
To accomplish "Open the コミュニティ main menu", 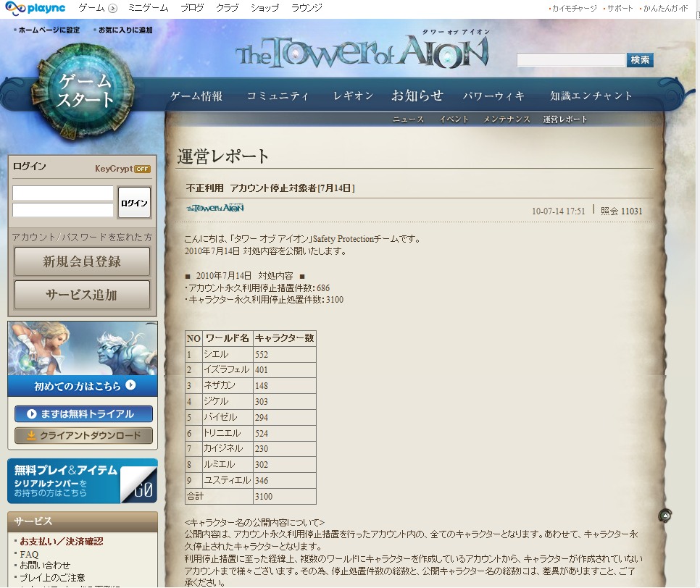I will (x=278, y=96).
